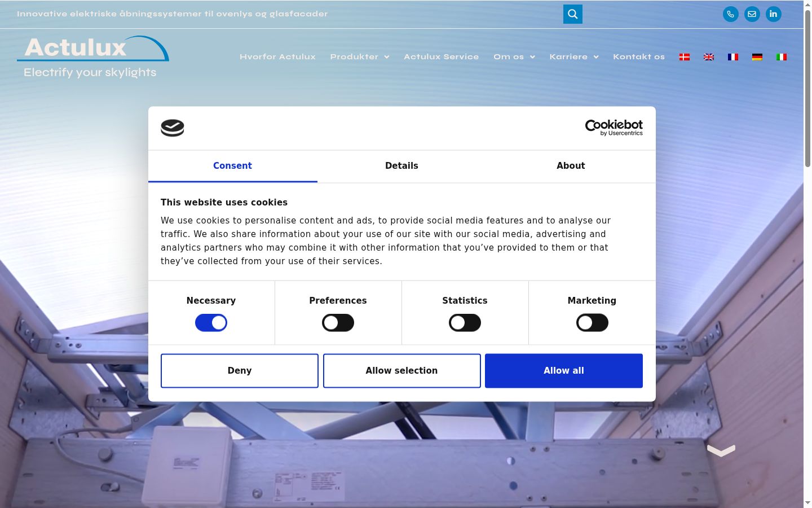
Task: Open the Actulux Service menu item
Action: [x=441, y=57]
